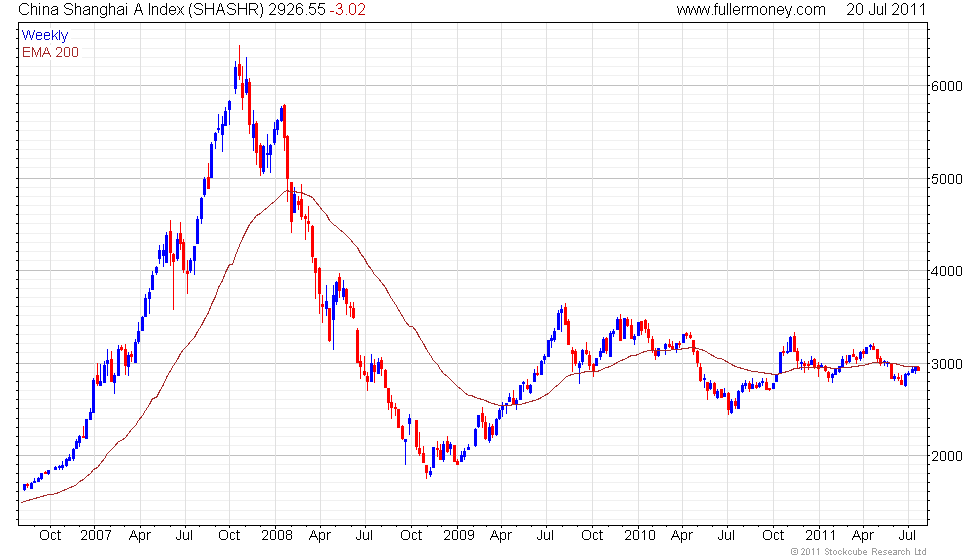Click the China Shanghai A Index title
This screenshot has height=560, width=980.
(141, 9)
